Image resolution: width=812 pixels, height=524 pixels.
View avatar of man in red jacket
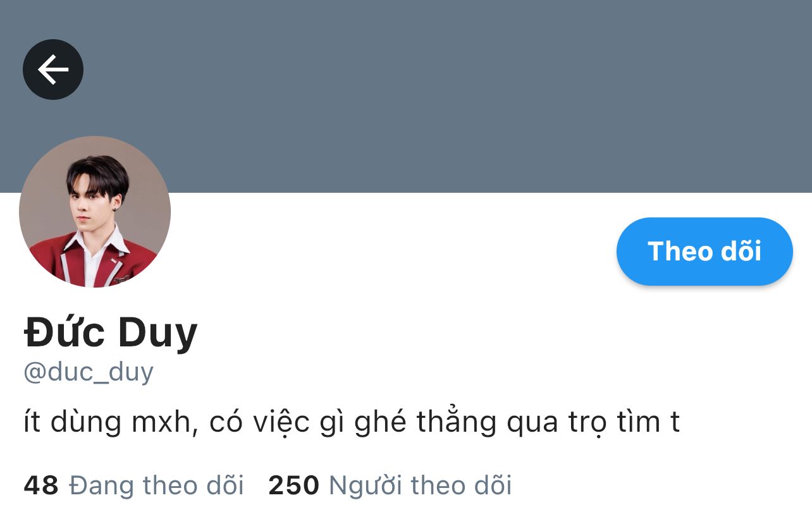(95, 212)
